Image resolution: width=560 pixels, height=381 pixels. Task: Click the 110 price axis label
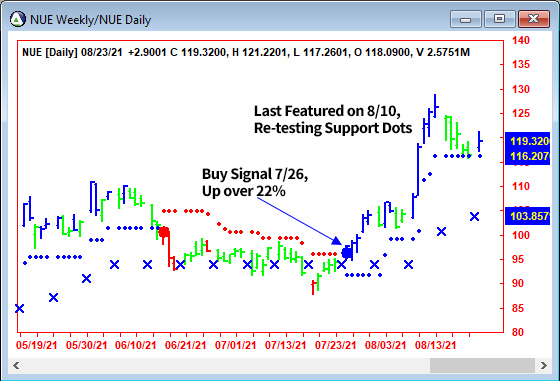tap(521, 186)
